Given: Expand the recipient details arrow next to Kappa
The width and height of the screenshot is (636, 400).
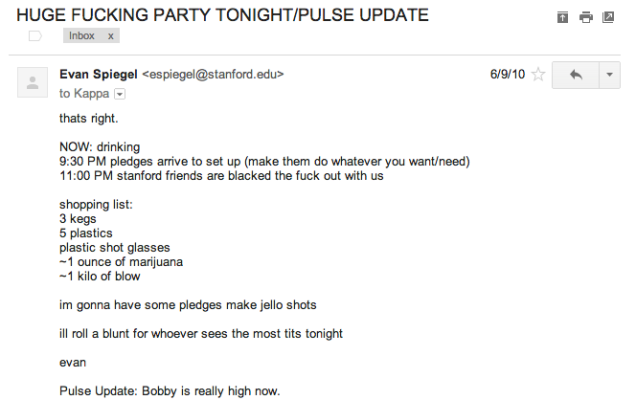Looking at the screenshot, I should 120,94.
